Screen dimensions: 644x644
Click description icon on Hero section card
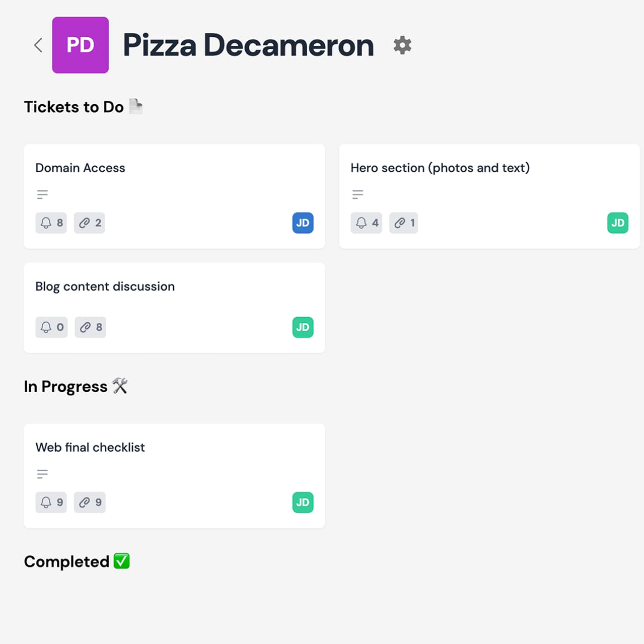357,194
